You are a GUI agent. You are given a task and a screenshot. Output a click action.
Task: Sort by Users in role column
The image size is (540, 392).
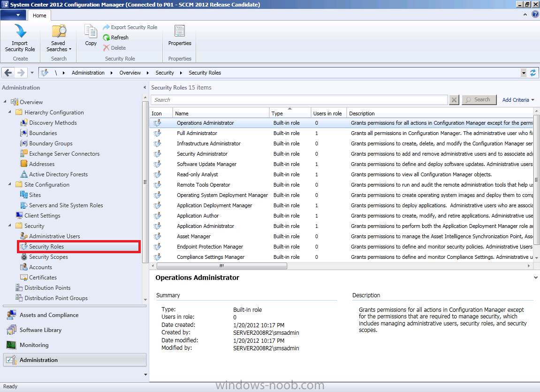(x=329, y=113)
